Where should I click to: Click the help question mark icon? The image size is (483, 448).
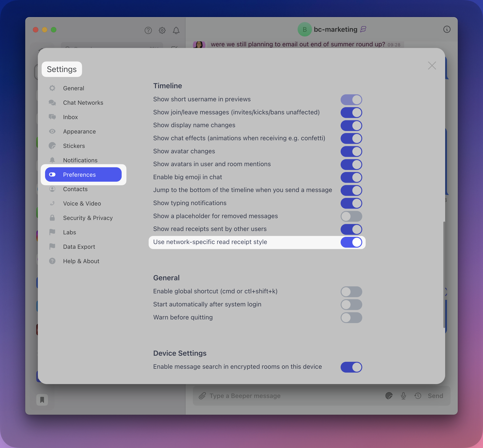(148, 30)
